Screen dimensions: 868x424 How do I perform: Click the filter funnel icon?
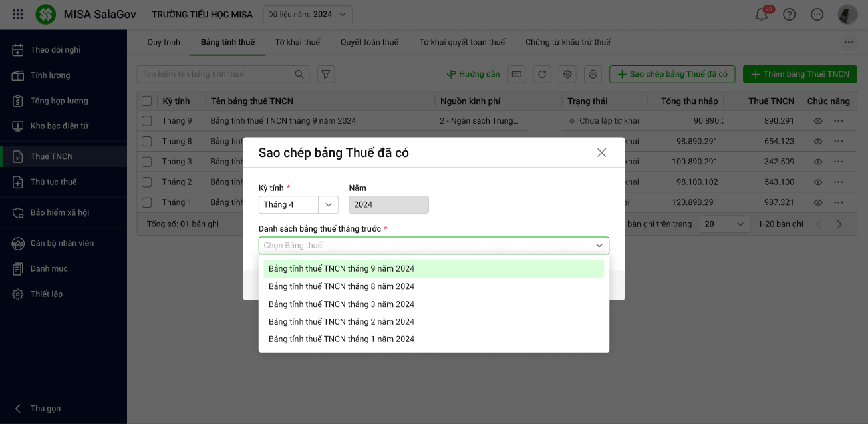(325, 74)
